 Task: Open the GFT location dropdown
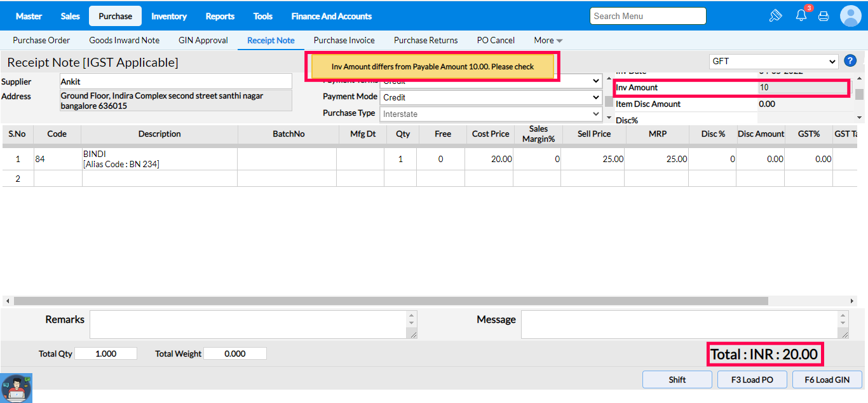[773, 62]
